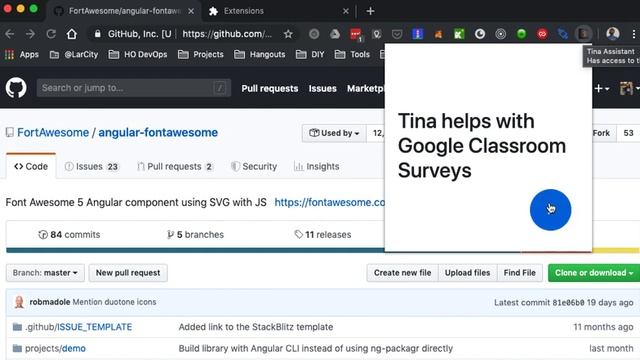
Task: View the 11 releases
Action: click(322, 235)
